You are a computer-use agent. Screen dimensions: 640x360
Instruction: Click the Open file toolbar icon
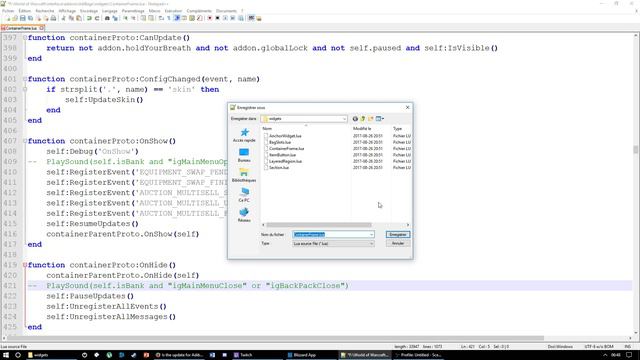[15, 18]
